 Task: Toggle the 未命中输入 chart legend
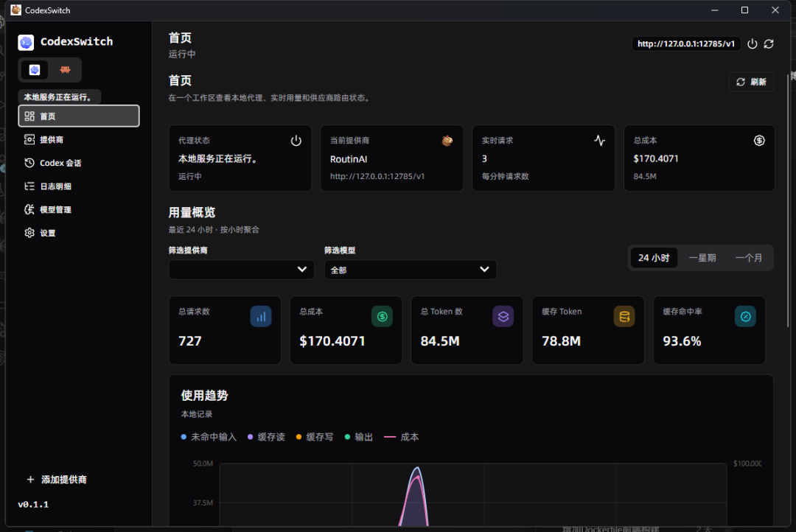click(209, 437)
